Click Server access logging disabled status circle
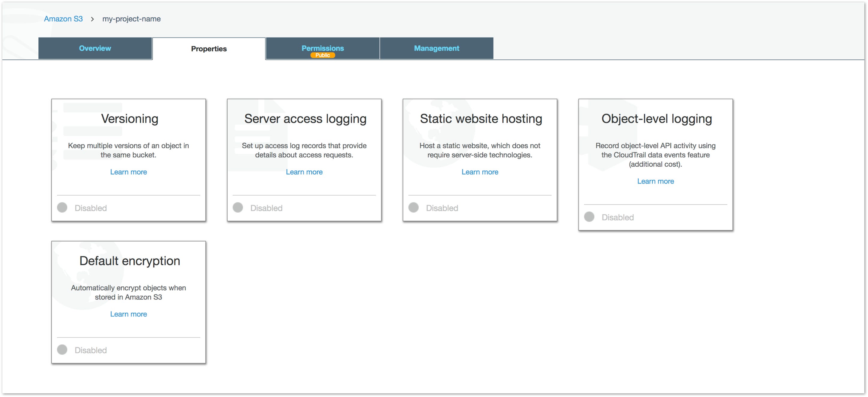 click(x=238, y=208)
